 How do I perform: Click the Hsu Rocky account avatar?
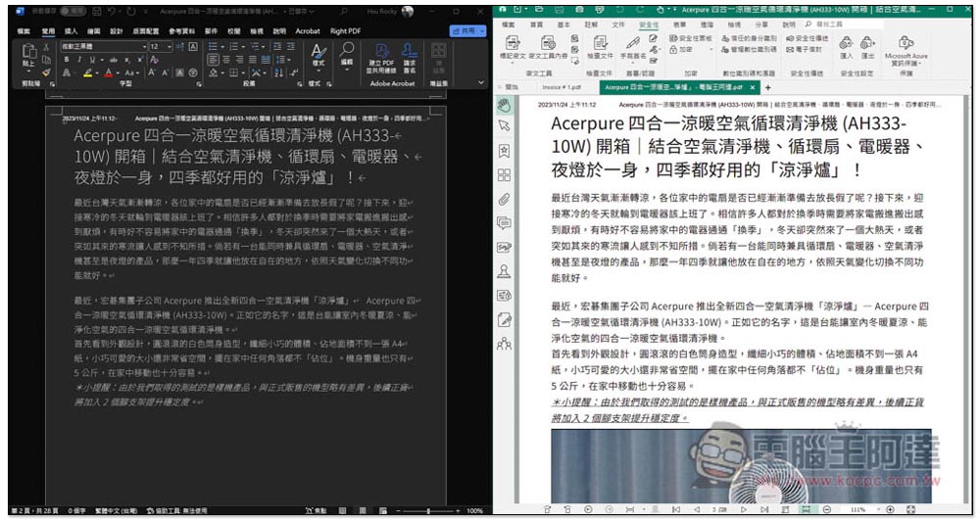408,11
